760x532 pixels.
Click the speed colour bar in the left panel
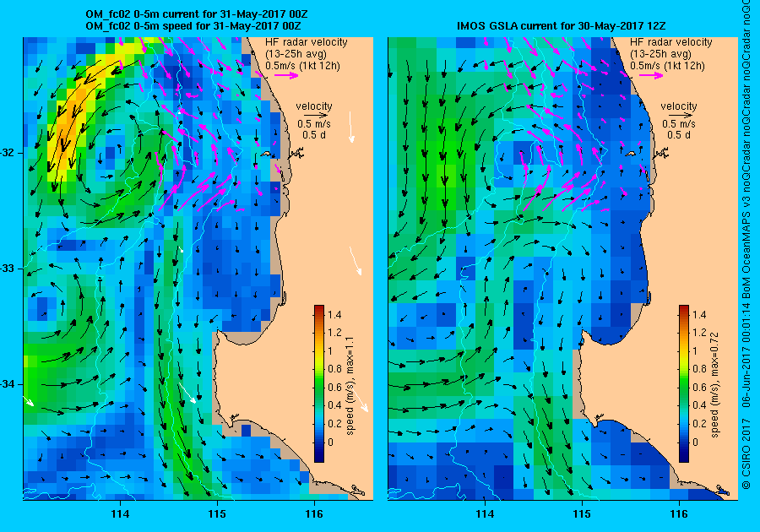(319, 383)
